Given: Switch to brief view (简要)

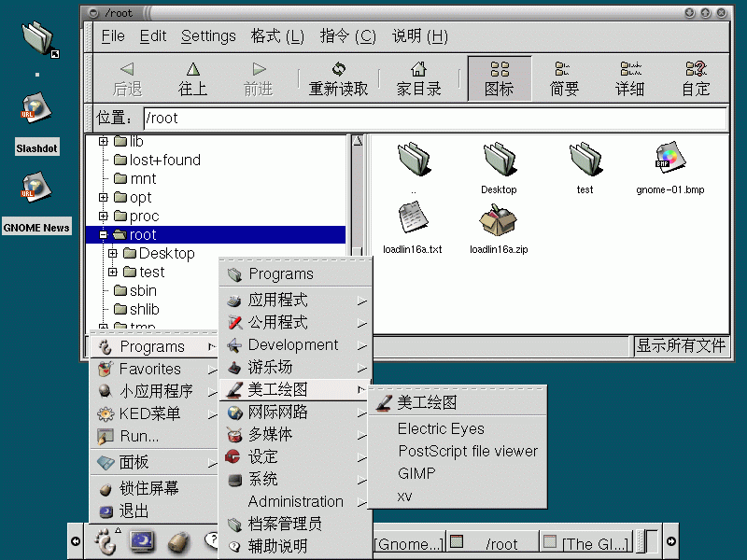Looking at the screenshot, I should coord(564,78).
